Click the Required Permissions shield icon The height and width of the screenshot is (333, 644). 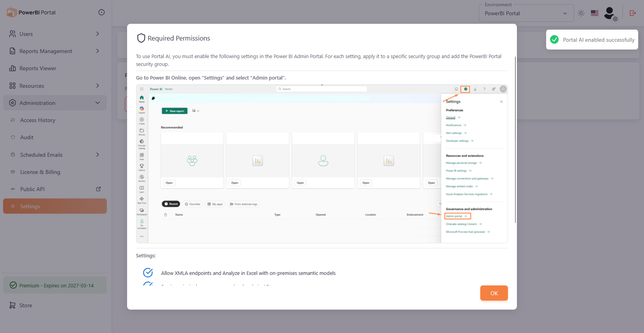(x=141, y=38)
